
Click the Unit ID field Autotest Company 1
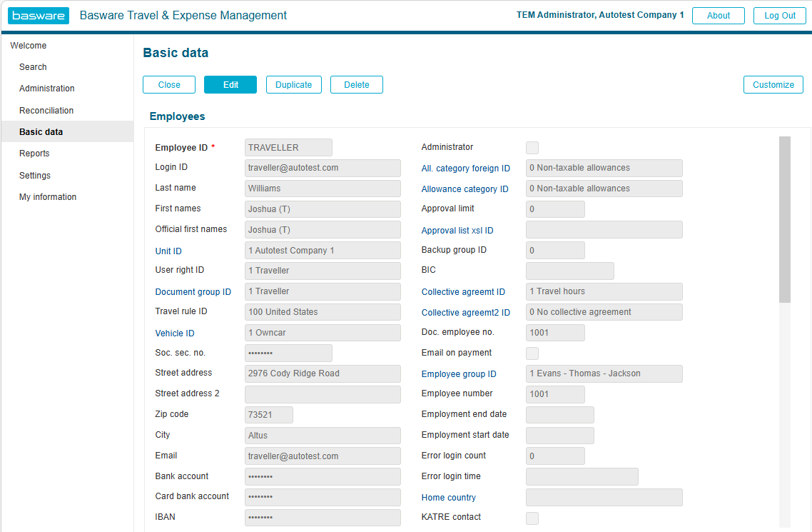pos(323,251)
